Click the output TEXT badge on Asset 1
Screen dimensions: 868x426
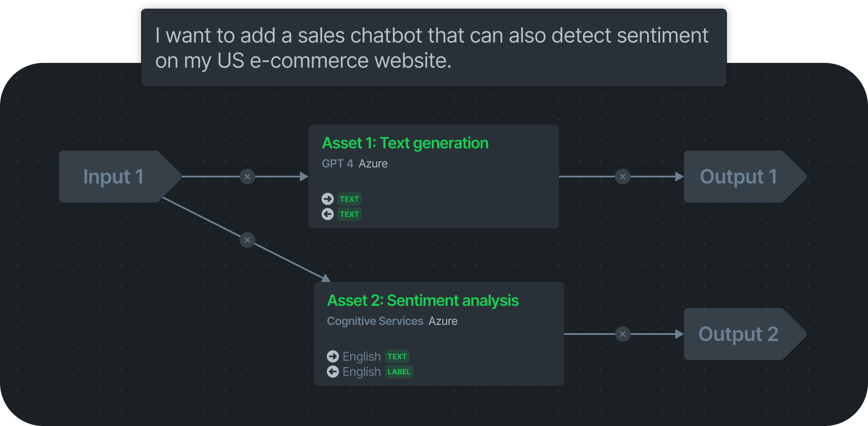tap(349, 214)
